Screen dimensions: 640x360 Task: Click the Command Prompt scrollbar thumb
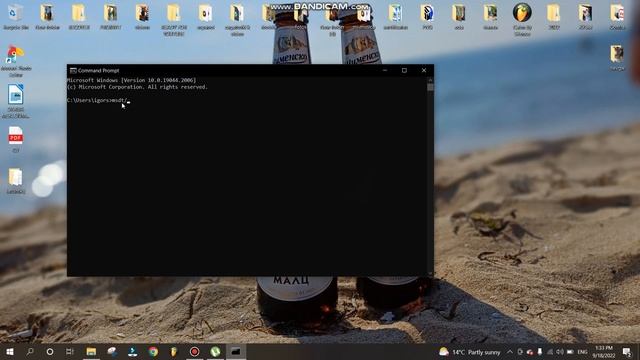(x=430, y=87)
